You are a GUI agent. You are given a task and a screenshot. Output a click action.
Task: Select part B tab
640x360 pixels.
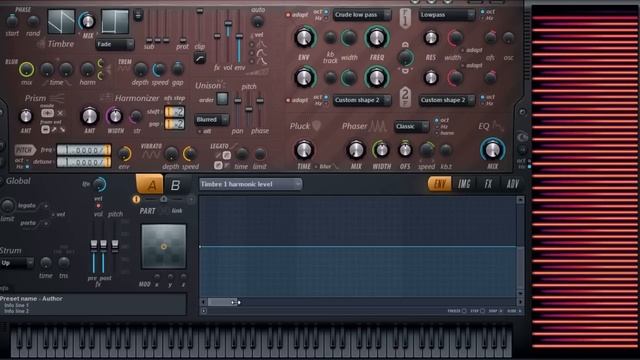pos(176,185)
